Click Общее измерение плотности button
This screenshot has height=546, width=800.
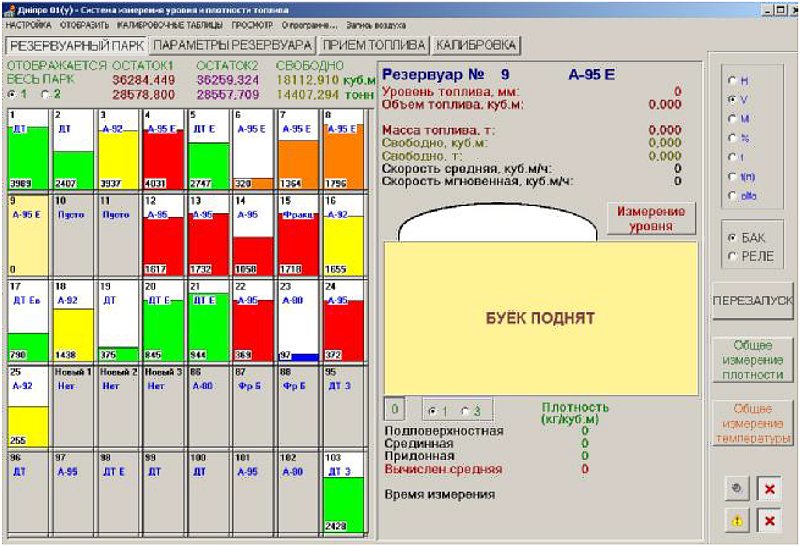753,360
